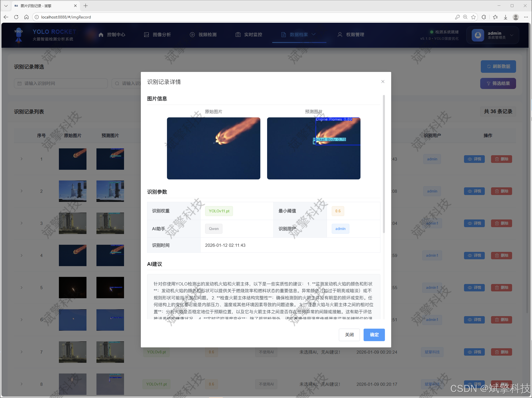532x398 pixels.
Task: Go to 控制中心 in navigation
Action: click(112, 35)
